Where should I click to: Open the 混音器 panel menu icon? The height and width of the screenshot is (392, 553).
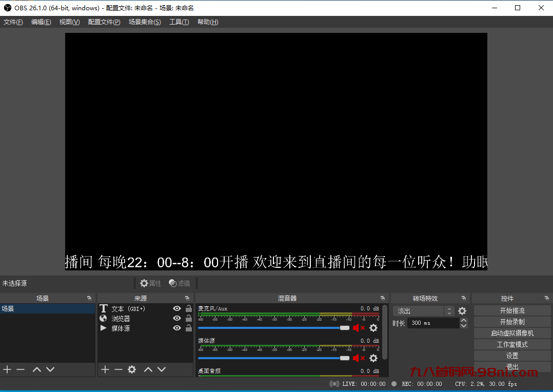coord(382,298)
